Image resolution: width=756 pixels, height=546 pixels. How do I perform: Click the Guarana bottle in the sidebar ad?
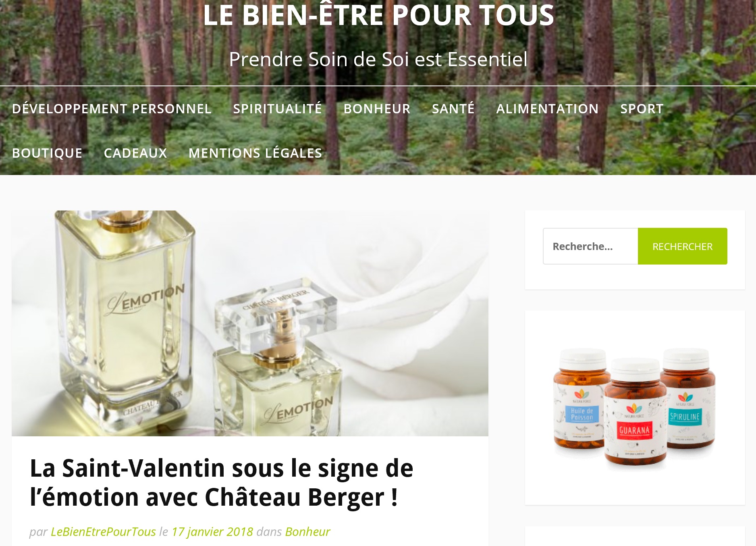635,415
